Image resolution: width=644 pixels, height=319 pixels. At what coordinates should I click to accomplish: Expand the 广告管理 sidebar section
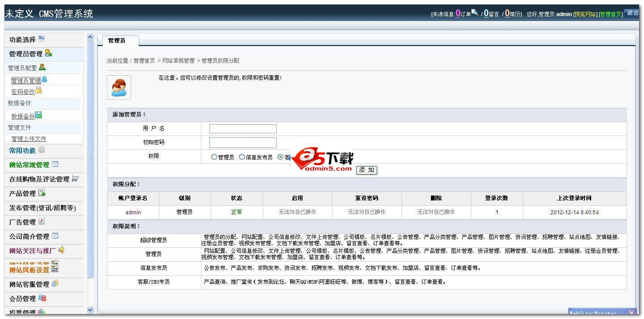click(23, 222)
